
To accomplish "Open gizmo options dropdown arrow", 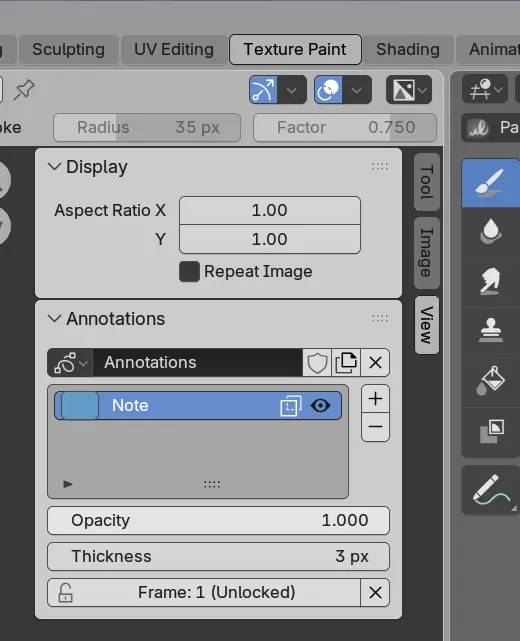I will tap(292, 90).
